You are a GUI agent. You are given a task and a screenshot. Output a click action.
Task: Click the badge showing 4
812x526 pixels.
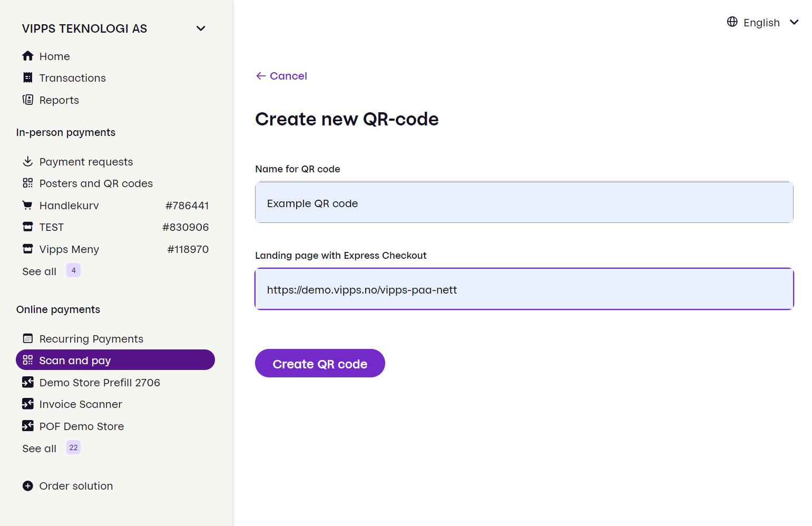click(73, 270)
